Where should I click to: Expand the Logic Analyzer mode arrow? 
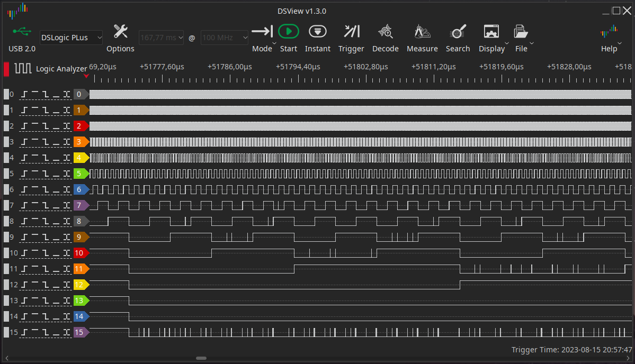pyautogui.click(x=86, y=76)
